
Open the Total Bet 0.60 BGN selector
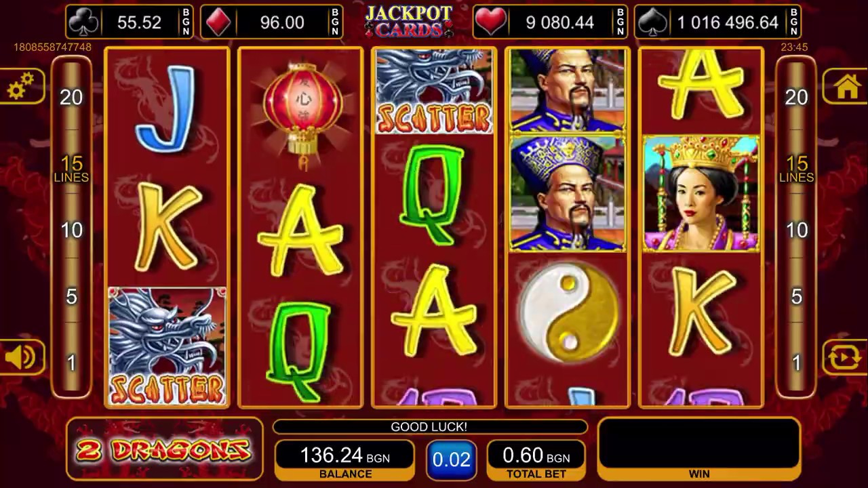[536, 460]
